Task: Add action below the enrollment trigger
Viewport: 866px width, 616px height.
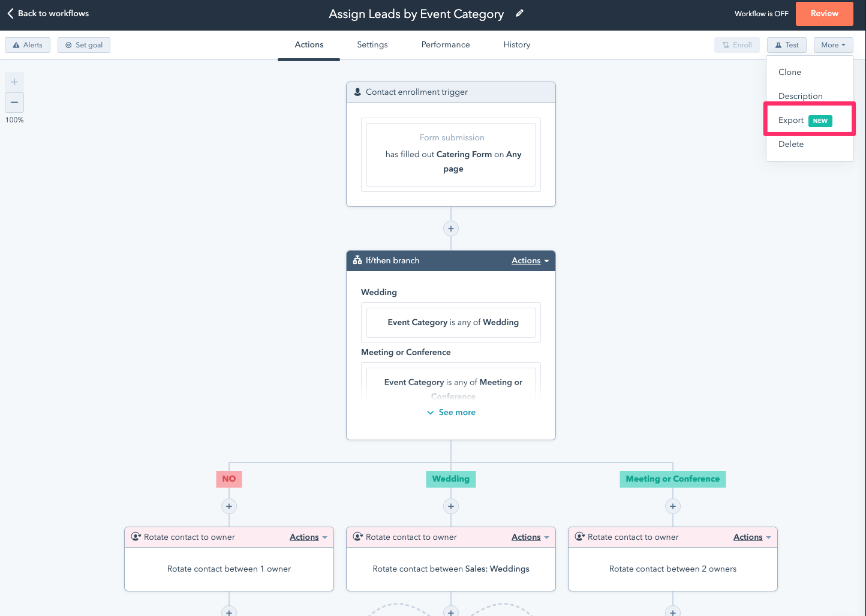Action: pos(451,229)
